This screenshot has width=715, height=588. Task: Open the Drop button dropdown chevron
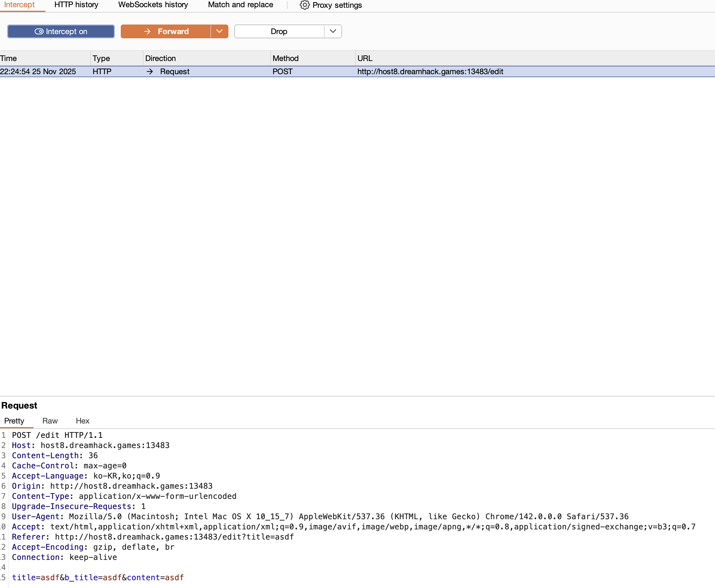point(333,31)
